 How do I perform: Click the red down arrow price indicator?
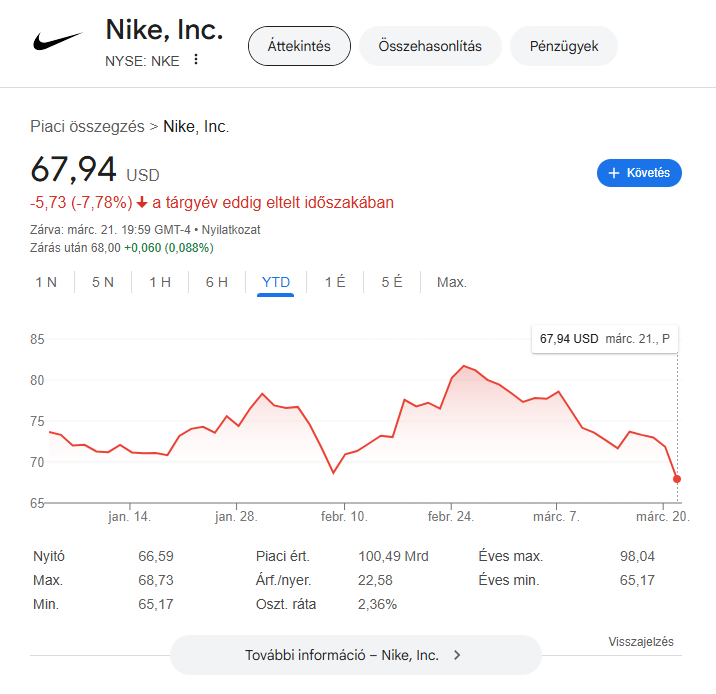click(142, 203)
